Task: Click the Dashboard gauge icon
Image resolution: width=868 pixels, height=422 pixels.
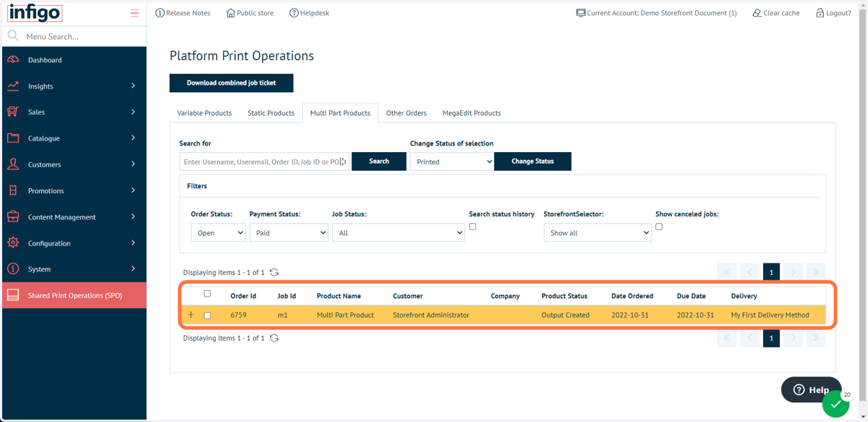Action: point(13,60)
